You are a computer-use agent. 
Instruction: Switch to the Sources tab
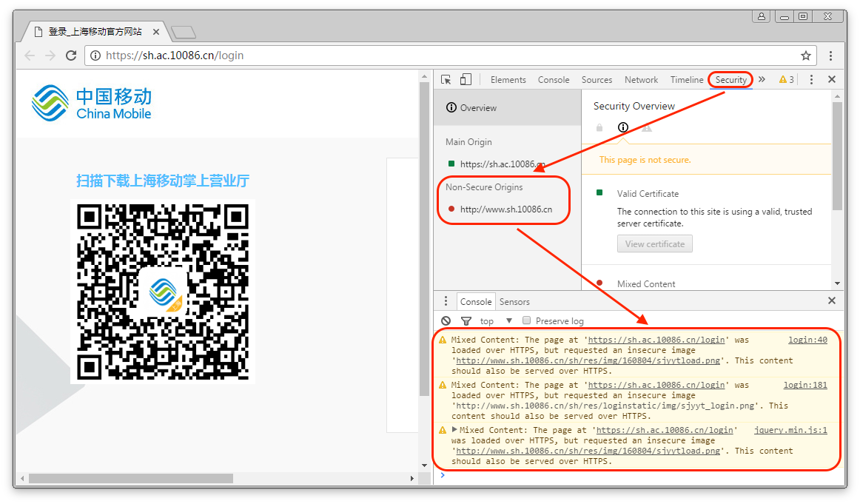tap(597, 79)
